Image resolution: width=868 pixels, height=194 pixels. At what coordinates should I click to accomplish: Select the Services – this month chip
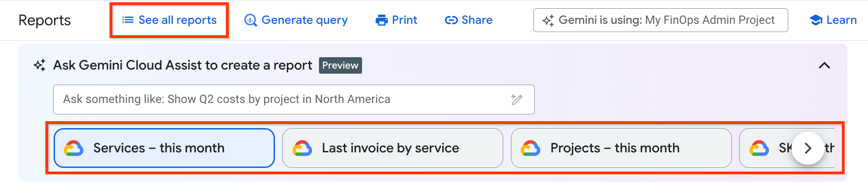coord(164,148)
